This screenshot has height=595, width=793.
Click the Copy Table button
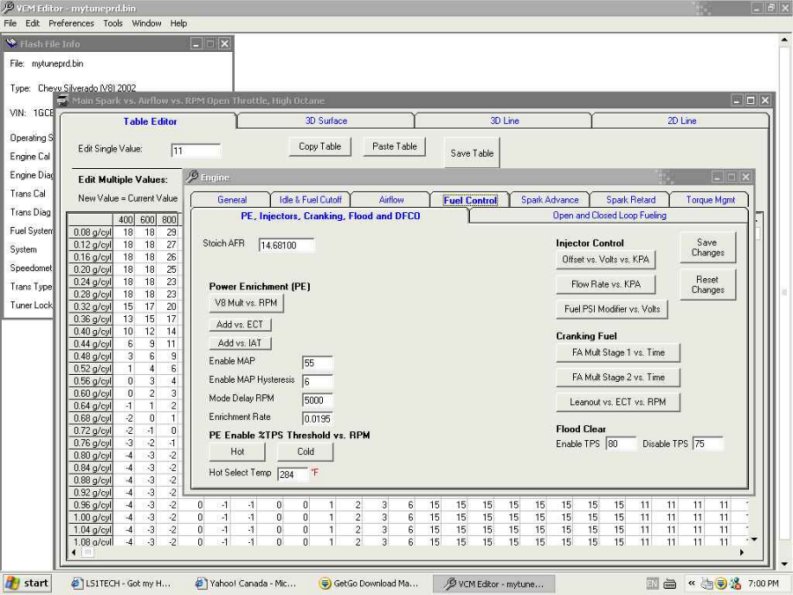320,147
